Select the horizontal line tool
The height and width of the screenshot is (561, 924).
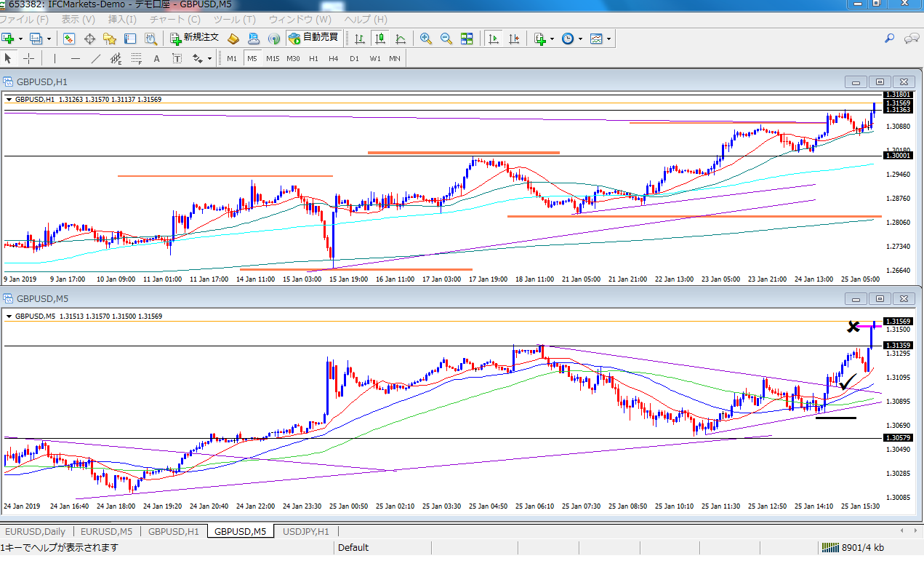click(x=76, y=58)
